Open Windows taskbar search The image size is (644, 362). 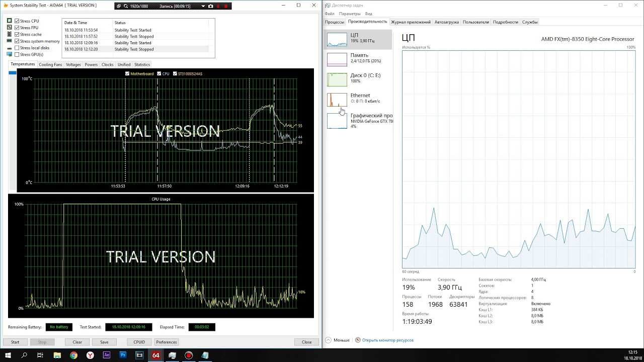coord(24,355)
